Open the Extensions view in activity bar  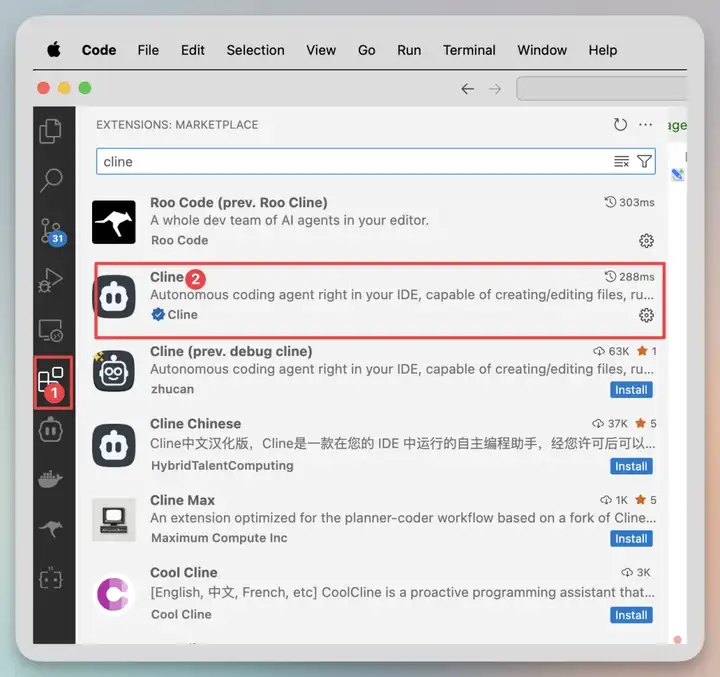pos(51,381)
